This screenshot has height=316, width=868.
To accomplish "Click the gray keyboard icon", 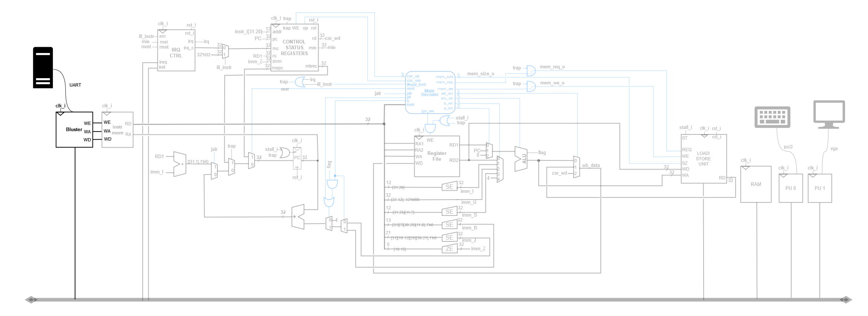I will tap(772, 117).
